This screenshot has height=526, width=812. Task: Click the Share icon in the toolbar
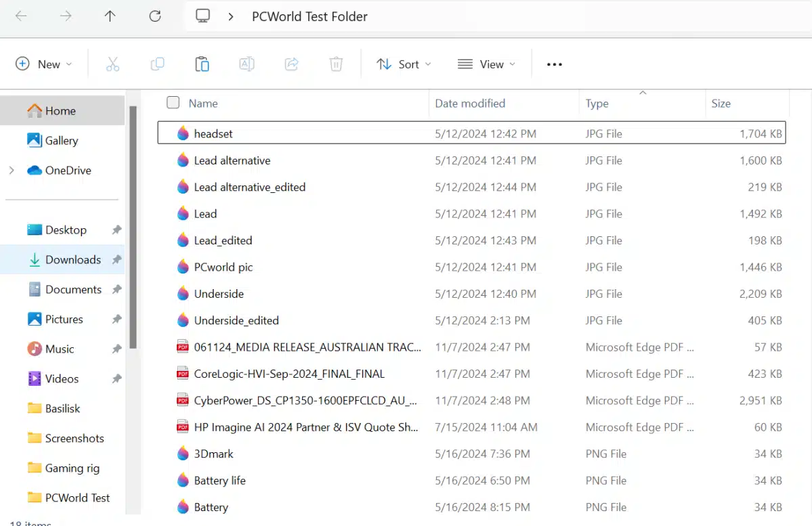(x=291, y=64)
